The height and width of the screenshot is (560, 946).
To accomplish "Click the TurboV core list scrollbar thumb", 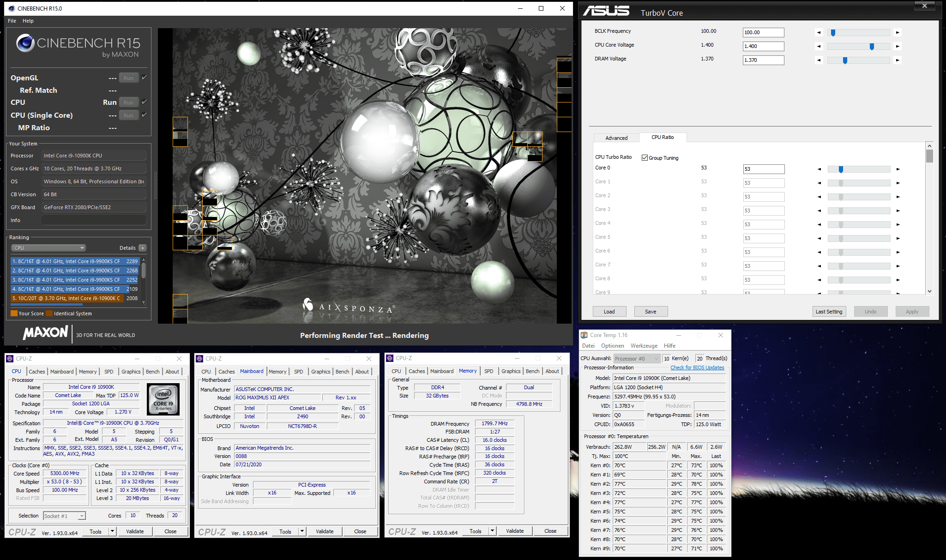I will pos(930,156).
